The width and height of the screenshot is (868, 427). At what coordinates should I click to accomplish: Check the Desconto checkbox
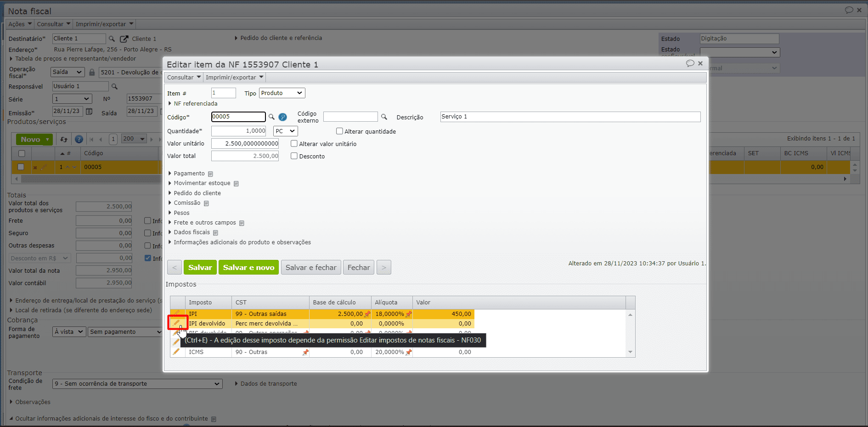pyautogui.click(x=294, y=156)
